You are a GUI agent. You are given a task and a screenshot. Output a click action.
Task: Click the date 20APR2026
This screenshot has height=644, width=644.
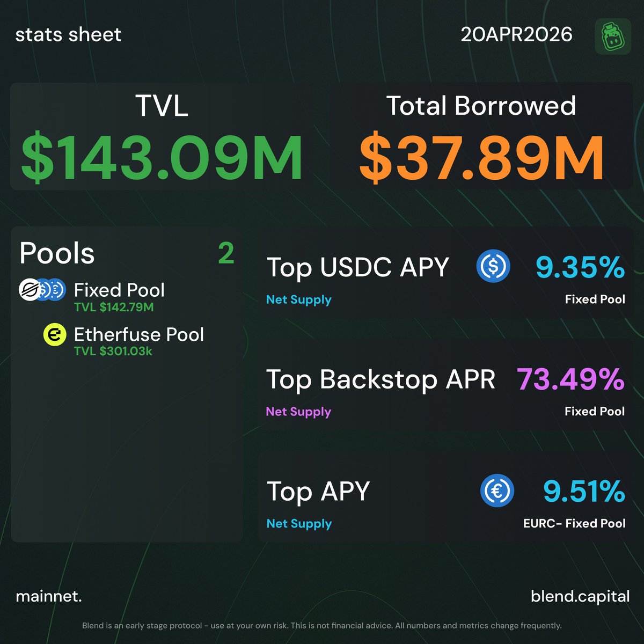(516, 35)
